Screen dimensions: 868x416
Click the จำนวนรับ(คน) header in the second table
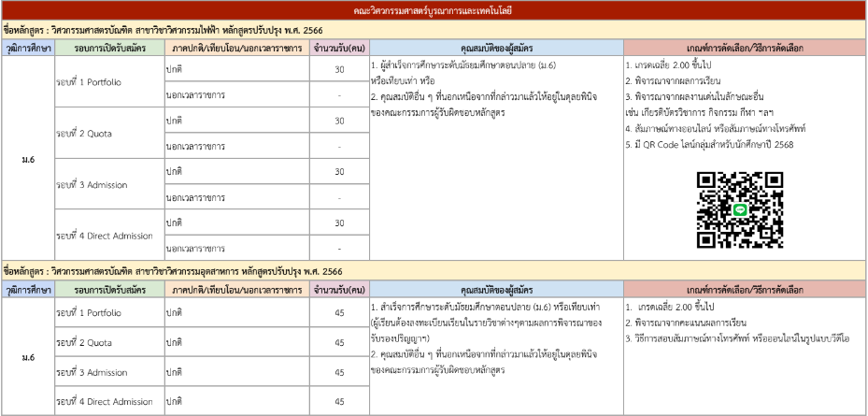(338, 289)
